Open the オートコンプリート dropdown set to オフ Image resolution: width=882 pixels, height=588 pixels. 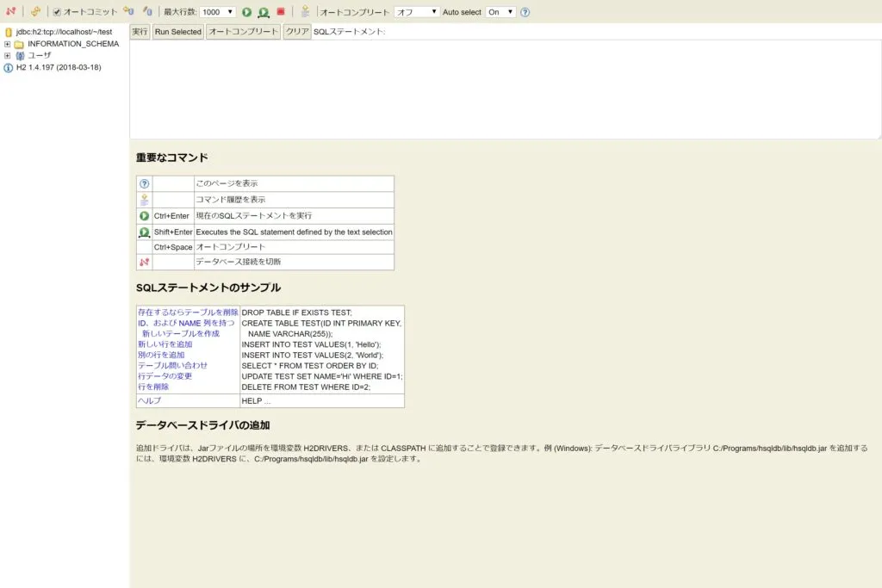(x=416, y=12)
